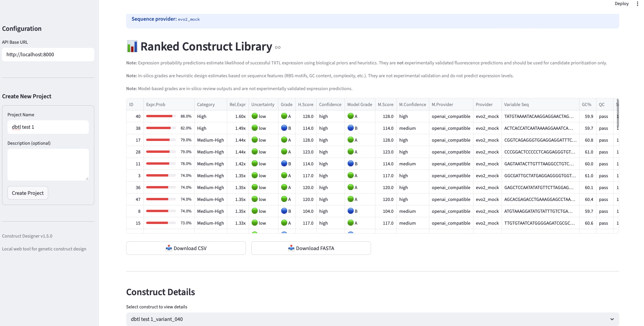
Task: Click the M.Score column header
Action: point(386,104)
